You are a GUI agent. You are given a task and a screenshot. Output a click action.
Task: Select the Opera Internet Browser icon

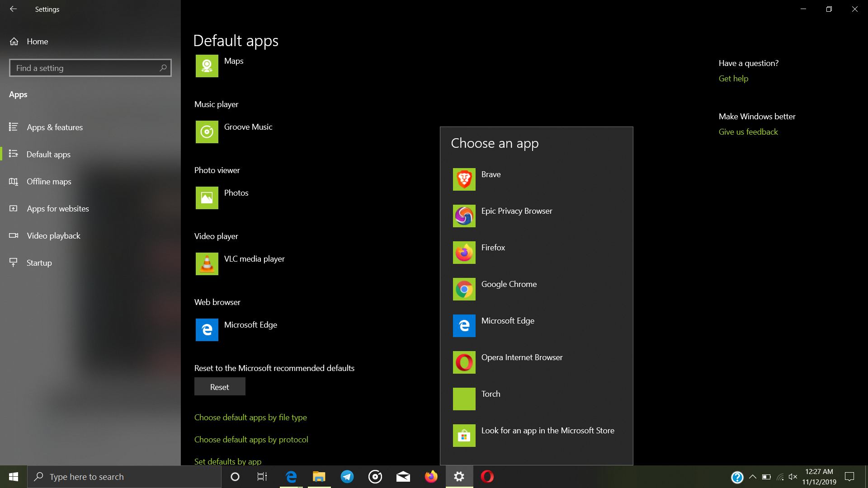[x=464, y=362]
